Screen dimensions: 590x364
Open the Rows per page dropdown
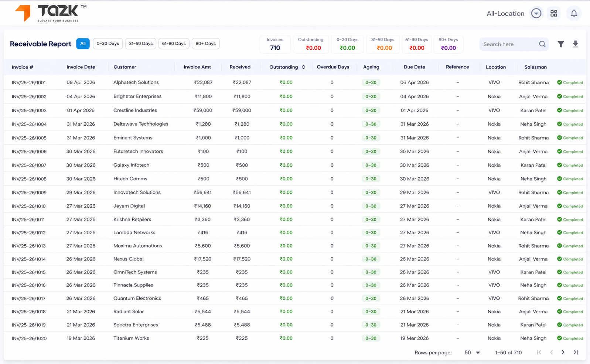pyautogui.click(x=472, y=353)
